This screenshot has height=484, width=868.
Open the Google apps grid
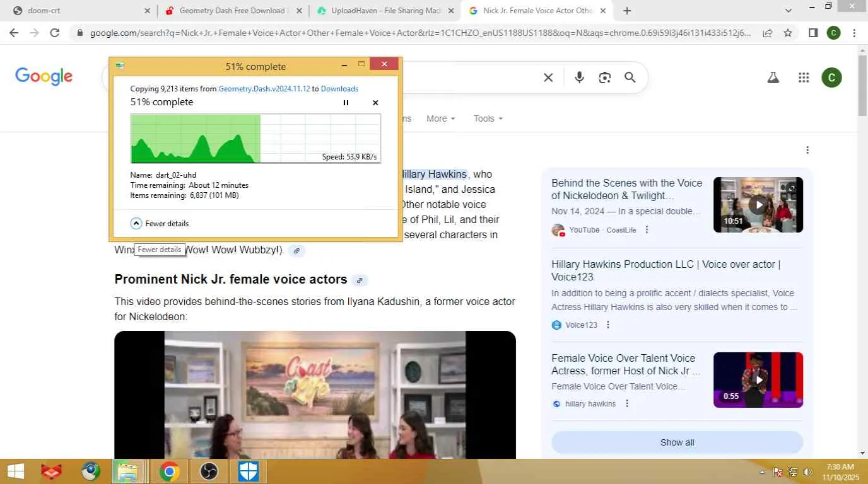(x=804, y=78)
